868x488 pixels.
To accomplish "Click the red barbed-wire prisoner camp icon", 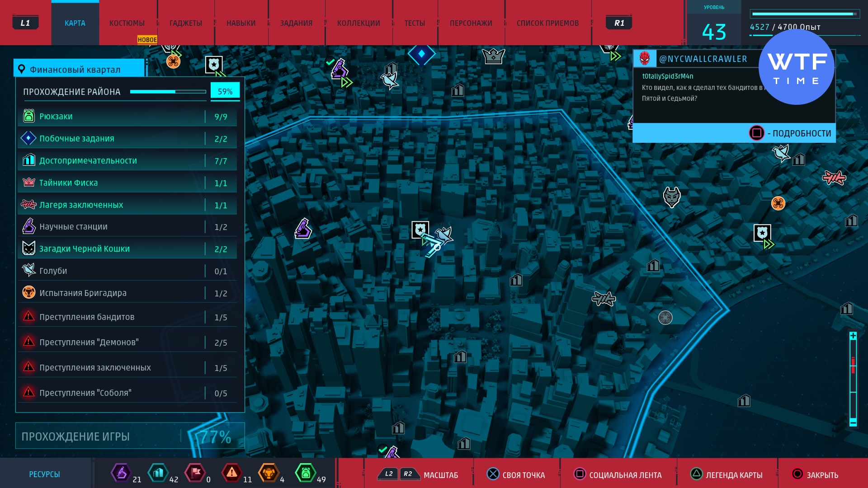I will coord(834,178).
